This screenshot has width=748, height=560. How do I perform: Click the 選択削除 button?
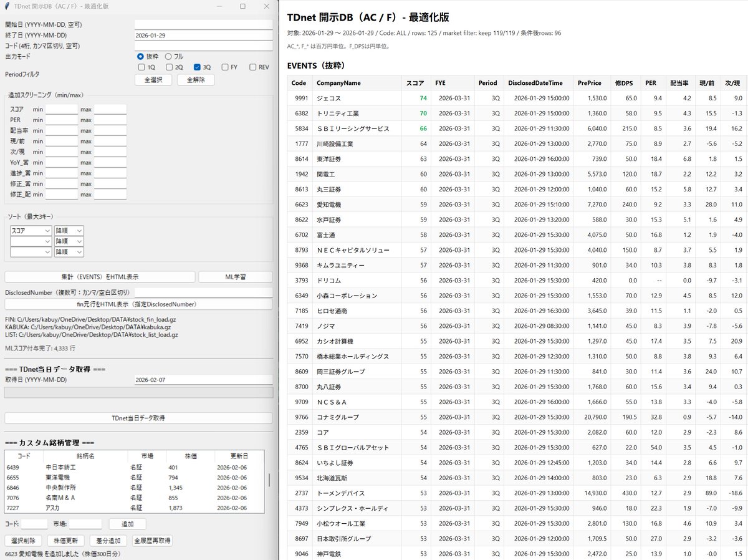click(23, 540)
